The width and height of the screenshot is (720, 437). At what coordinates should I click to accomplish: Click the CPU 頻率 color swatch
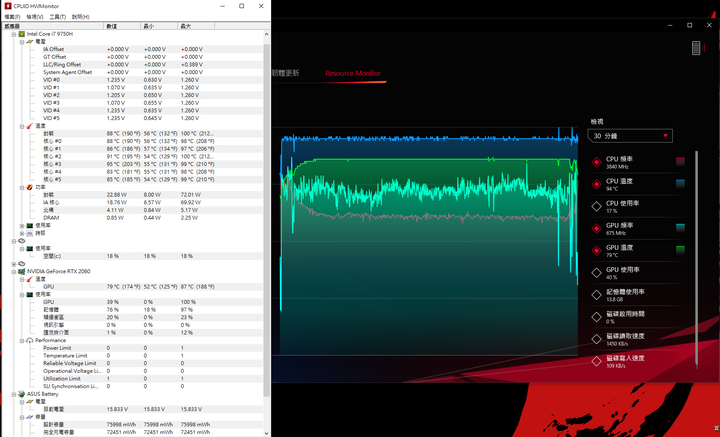(681, 161)
